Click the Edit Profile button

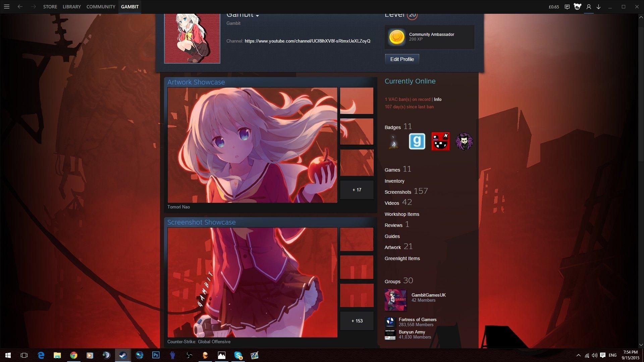pyautogui.click(x=402, y=59)
